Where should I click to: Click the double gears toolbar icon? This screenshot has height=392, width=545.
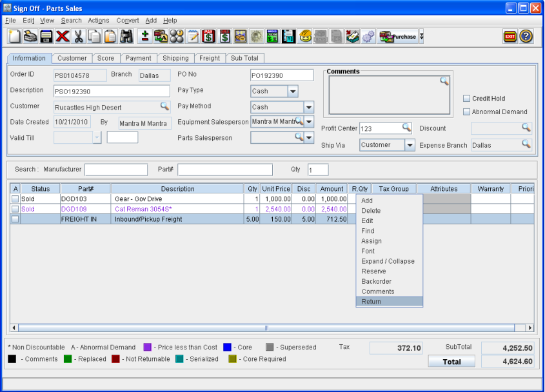tap(368, 36)
